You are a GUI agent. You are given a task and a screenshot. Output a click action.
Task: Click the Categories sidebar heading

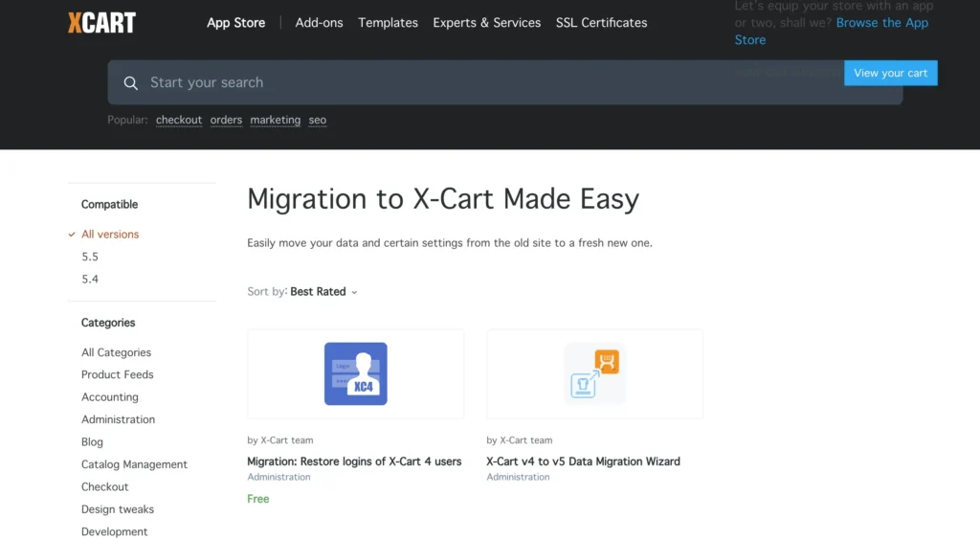pyautogui.click(x=108, y=323)
